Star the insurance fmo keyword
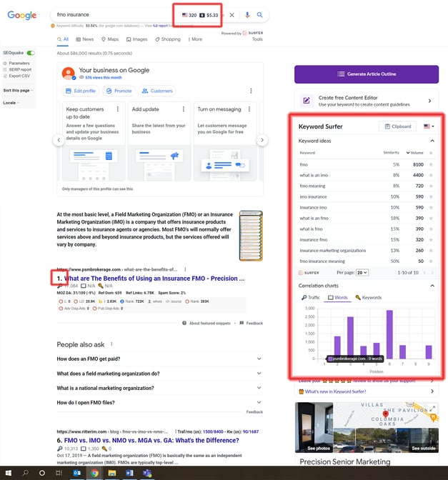448x480 pixels. pos(431,240)
